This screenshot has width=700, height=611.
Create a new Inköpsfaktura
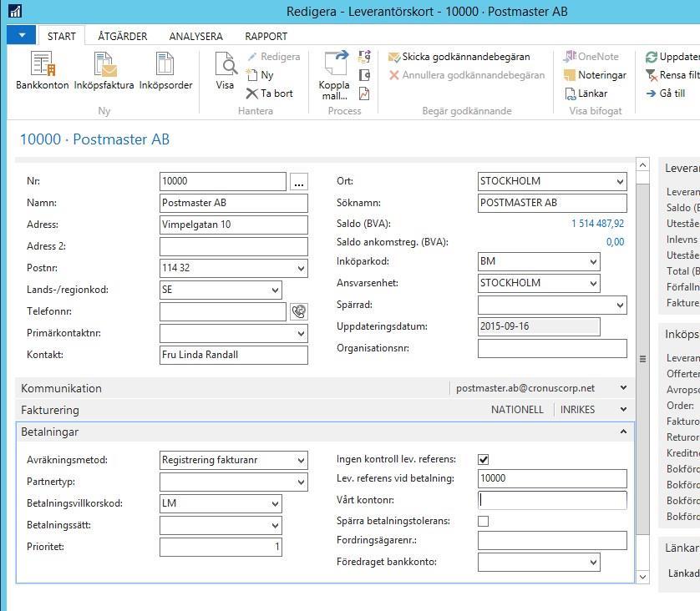click(104, 70)
